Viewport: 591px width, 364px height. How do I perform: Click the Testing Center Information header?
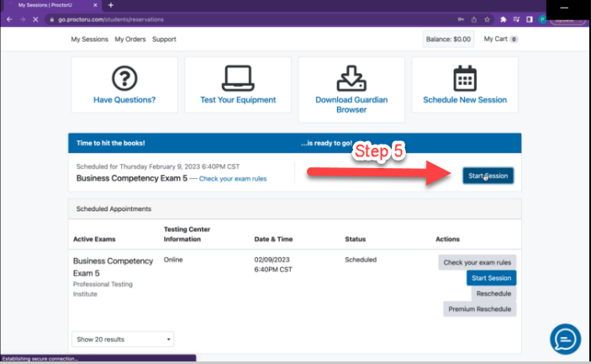(187, 234)
